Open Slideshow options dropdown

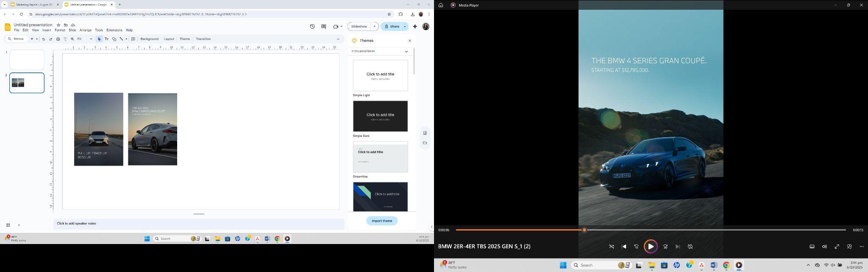[x=374, y=26]
